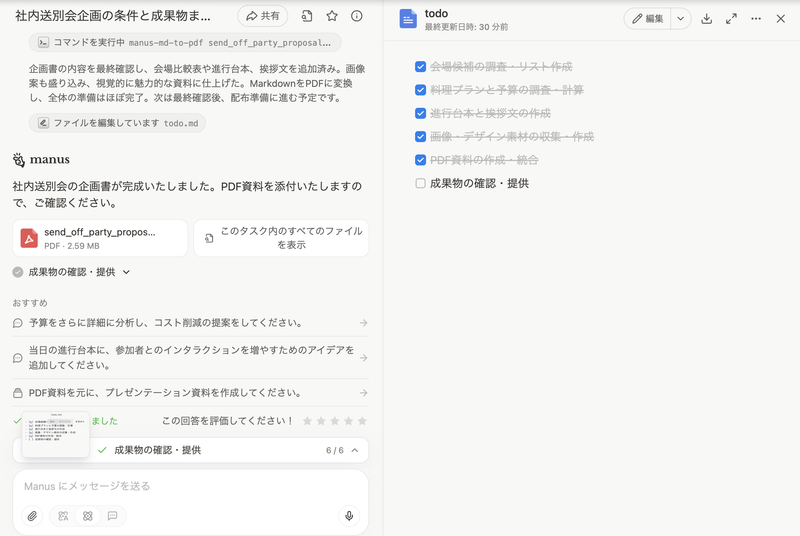Star this task as favorite
The height and width of the screenshot is (536, 800).
point(332,17)
